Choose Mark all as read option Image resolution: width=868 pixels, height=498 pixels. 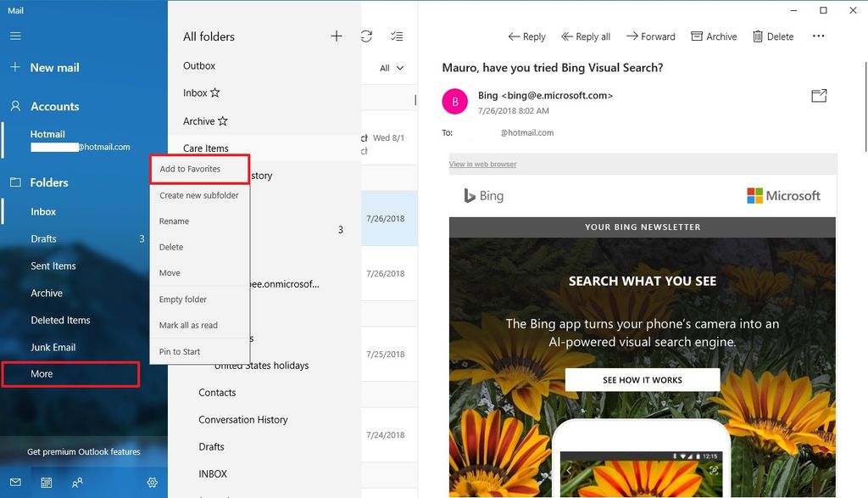click(x=188, y=325)
